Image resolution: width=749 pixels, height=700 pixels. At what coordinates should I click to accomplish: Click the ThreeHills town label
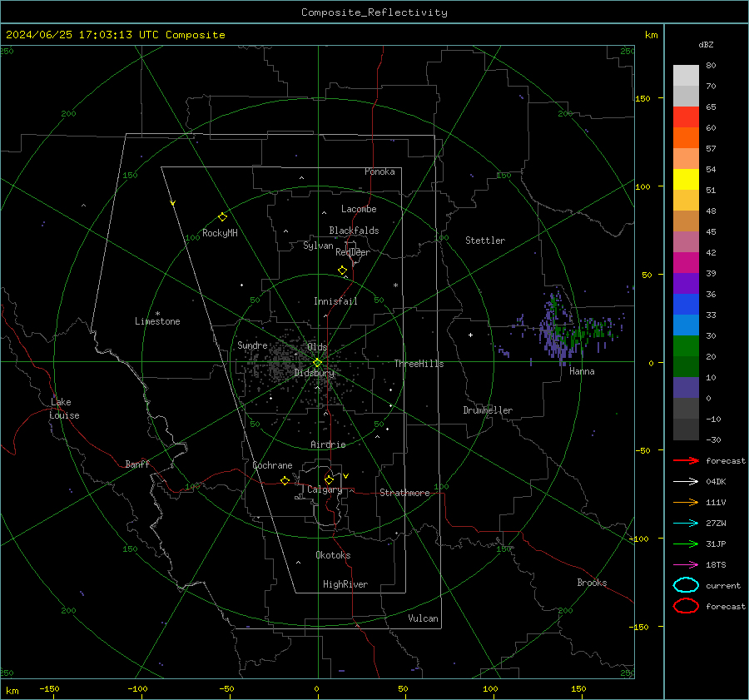419,364
